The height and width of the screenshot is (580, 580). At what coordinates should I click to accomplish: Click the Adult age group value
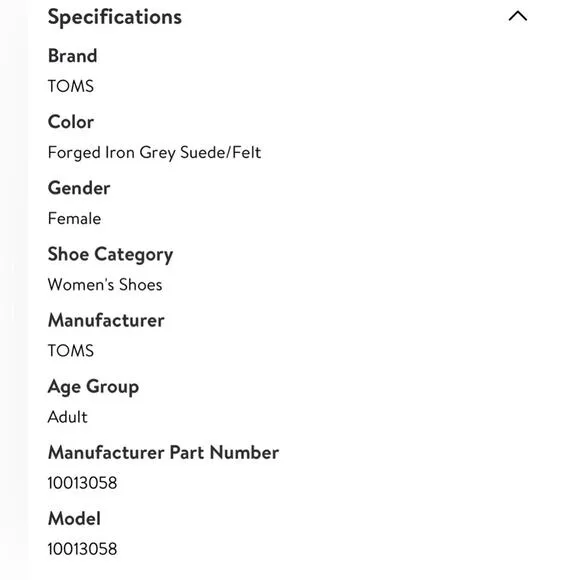point(68,417)
